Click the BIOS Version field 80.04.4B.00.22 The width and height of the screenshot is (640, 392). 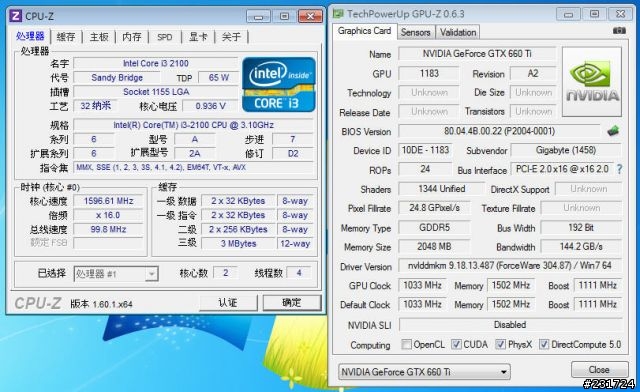coord(499,131)
